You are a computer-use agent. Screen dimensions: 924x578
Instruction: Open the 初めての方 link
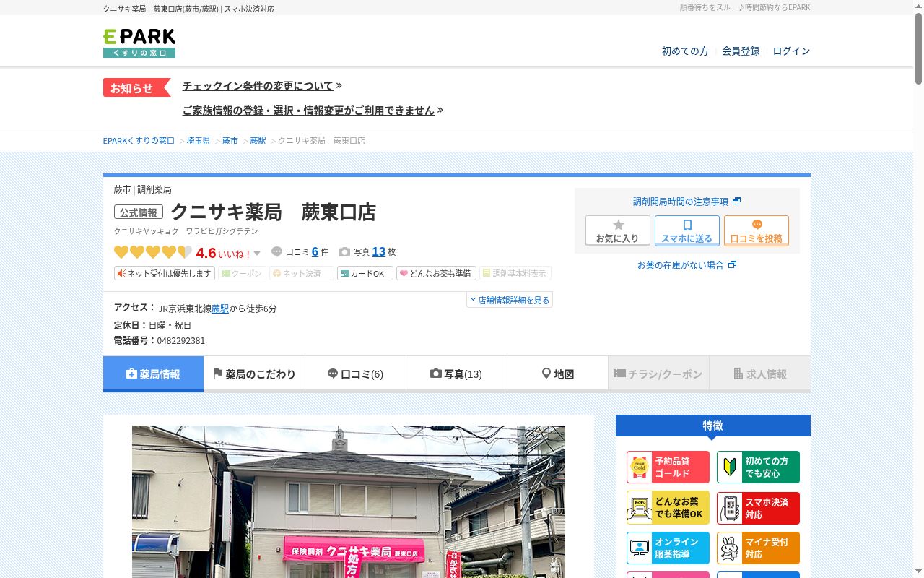685,51
